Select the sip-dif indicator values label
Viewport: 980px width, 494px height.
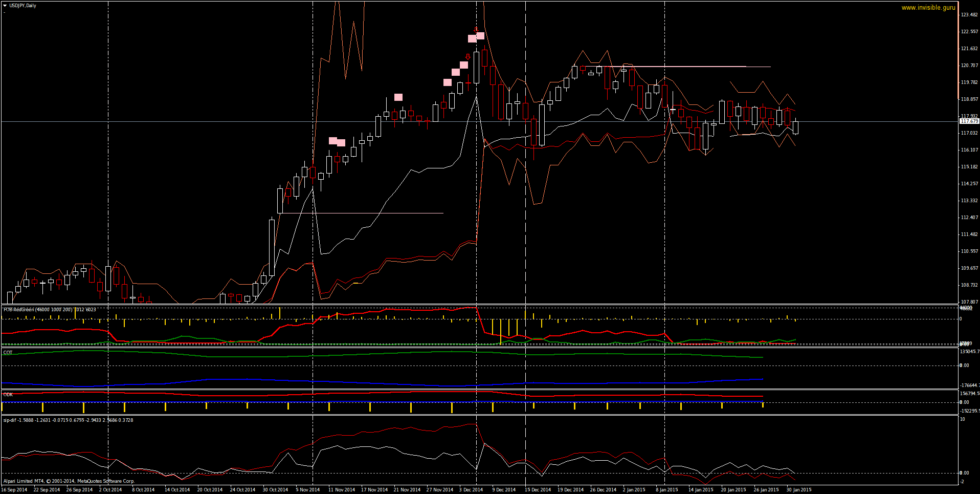68,420
